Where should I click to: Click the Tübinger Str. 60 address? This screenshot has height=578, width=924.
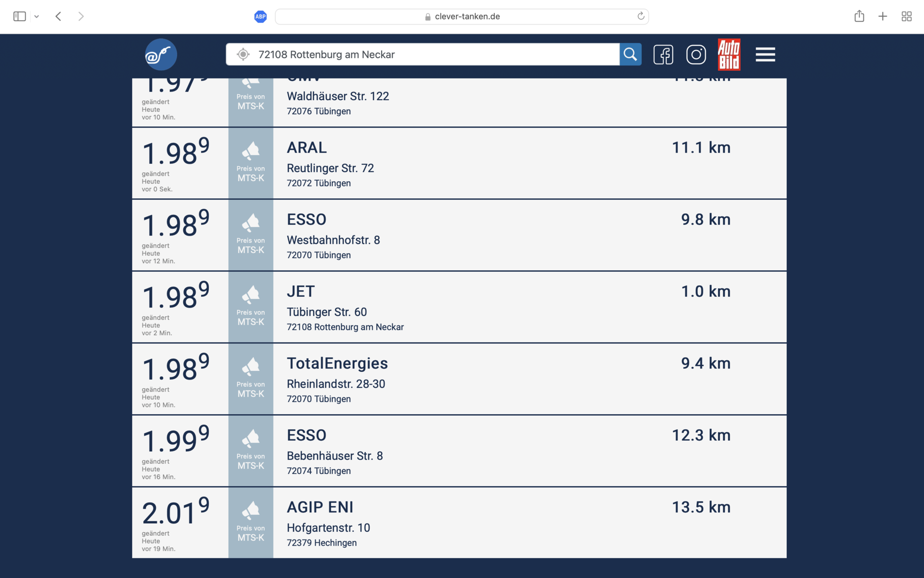point(327,312)
